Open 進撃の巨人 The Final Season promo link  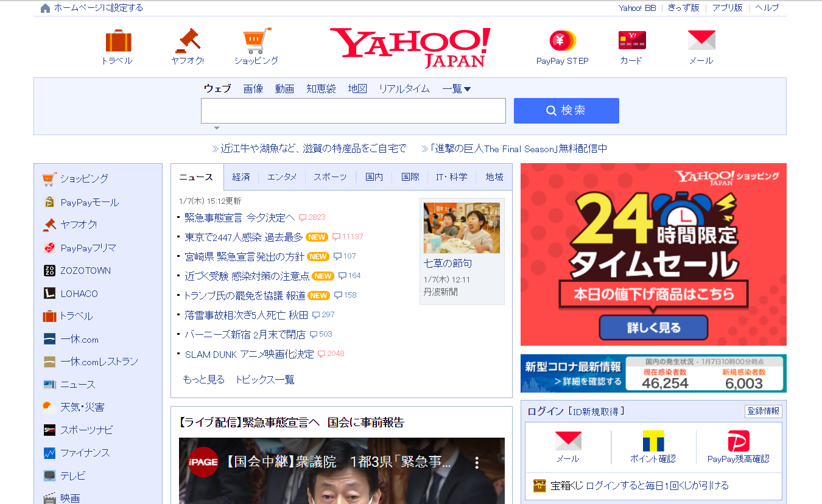tap(518, 149)
